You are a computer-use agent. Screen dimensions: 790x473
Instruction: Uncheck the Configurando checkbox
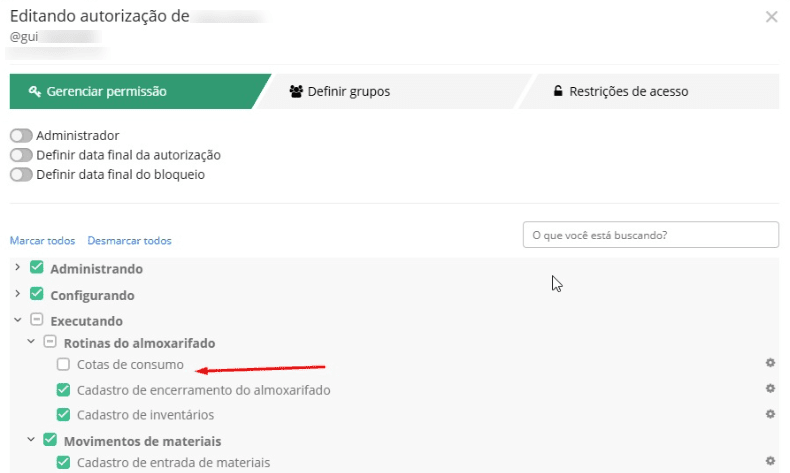click(x=37, y=293)
